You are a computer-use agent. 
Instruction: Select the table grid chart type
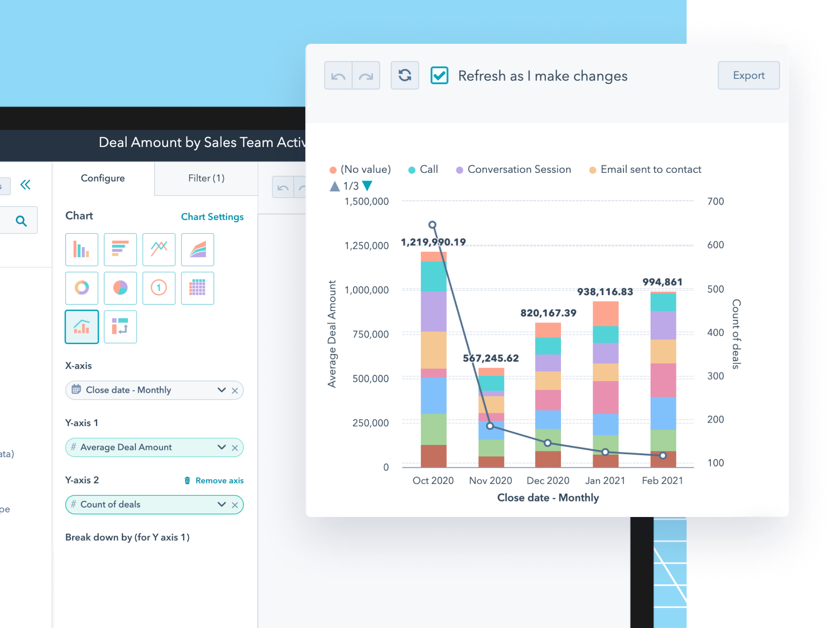[x=197, y=288]
